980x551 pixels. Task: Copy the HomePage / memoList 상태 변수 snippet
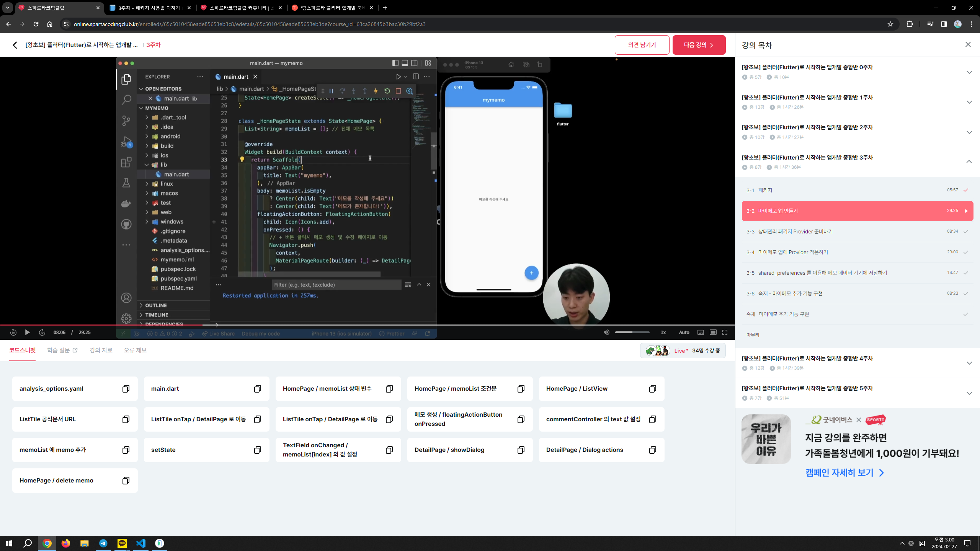[x=389, y=389]
